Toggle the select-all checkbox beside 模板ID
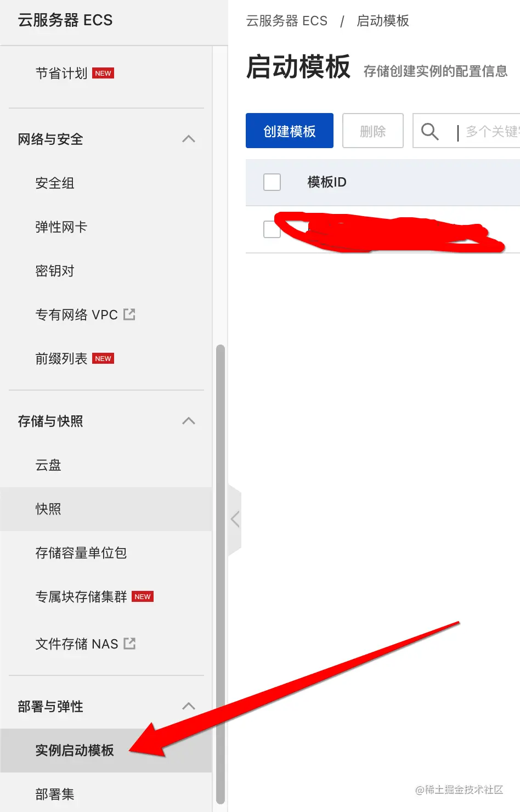 click(272, 182)
